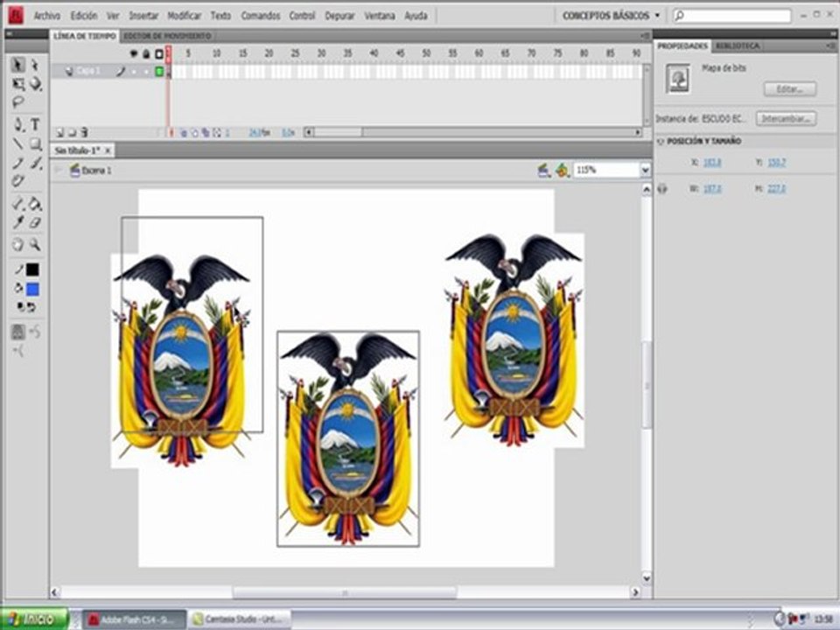Select the Subselection tool

[35, 66]
